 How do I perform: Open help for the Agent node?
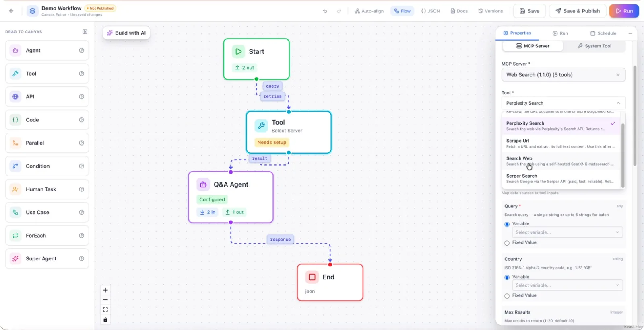pyautogui.click(x=82, y=51)
